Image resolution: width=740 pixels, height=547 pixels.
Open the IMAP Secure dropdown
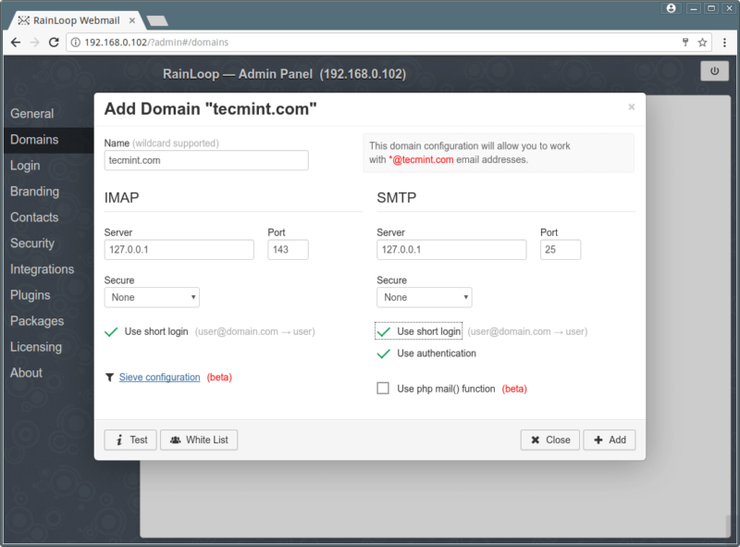152,297
